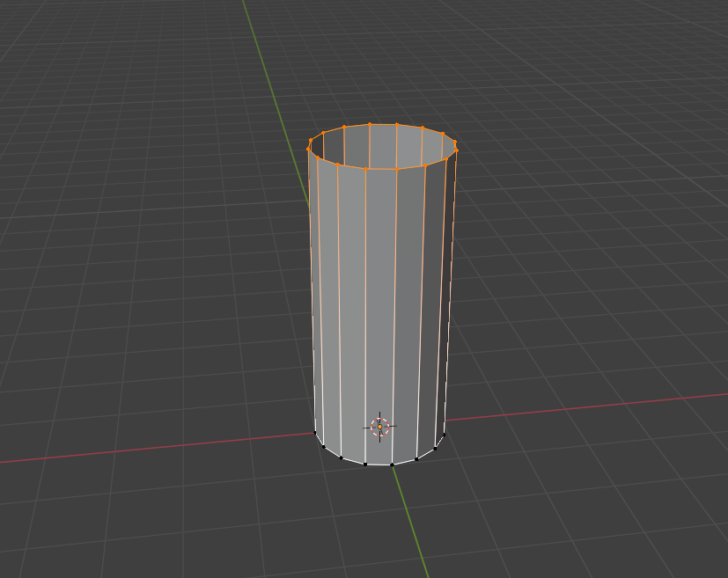Select the bottom rim edge left of the green axis
This screenshot has width=728, height=578.
379,465
